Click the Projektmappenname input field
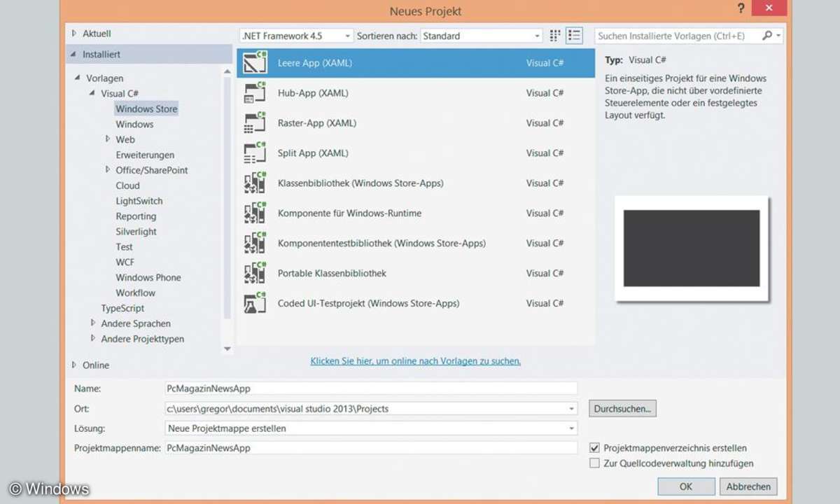The height and width of the screenshot is (504, 840). tap(371, 448)
